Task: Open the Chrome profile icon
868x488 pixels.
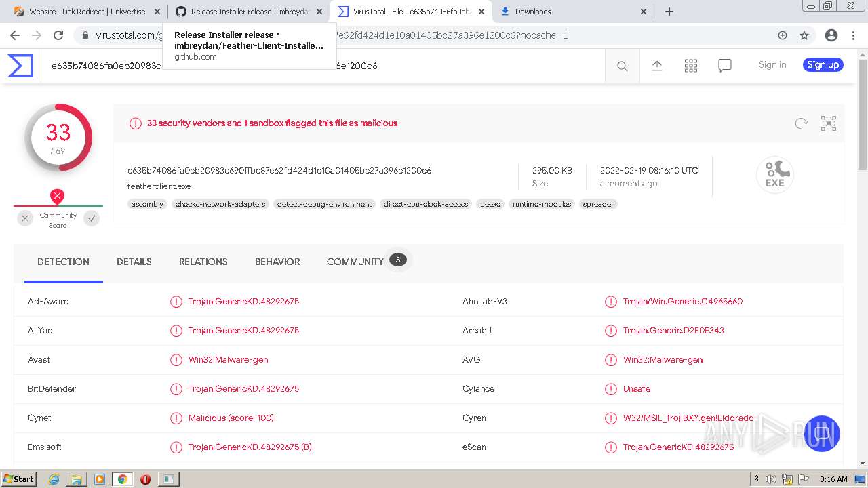Action: (x=831, y=35)
